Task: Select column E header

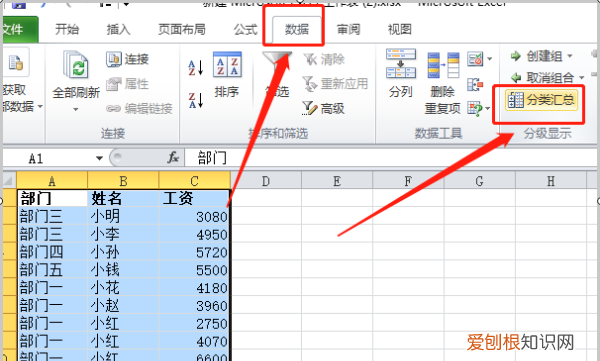Action: click(x=337, y=181)
